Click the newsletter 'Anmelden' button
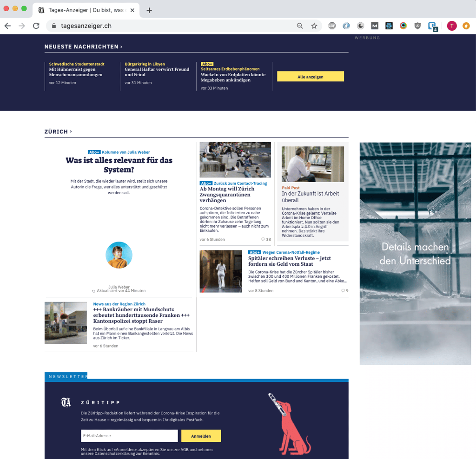Screen dimensions: 476x459 [x=201, y=436]
